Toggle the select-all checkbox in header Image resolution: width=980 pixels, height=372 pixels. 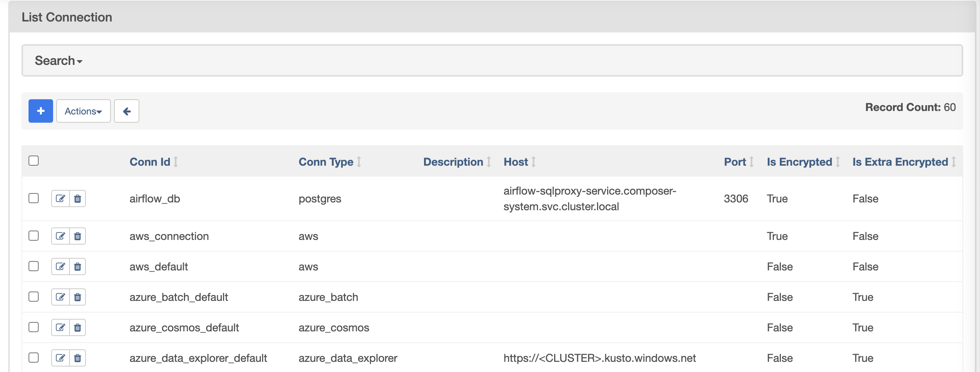[34, 161]
